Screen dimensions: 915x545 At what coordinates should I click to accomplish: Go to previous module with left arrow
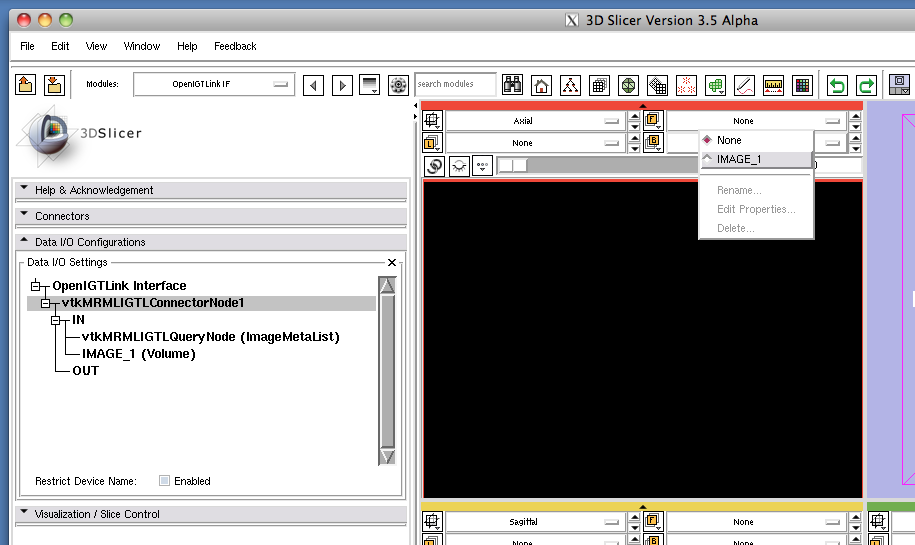[314, 85]
